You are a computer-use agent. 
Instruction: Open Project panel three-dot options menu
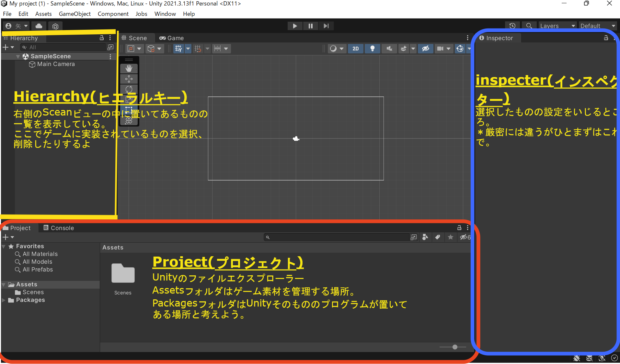(467, 228)
